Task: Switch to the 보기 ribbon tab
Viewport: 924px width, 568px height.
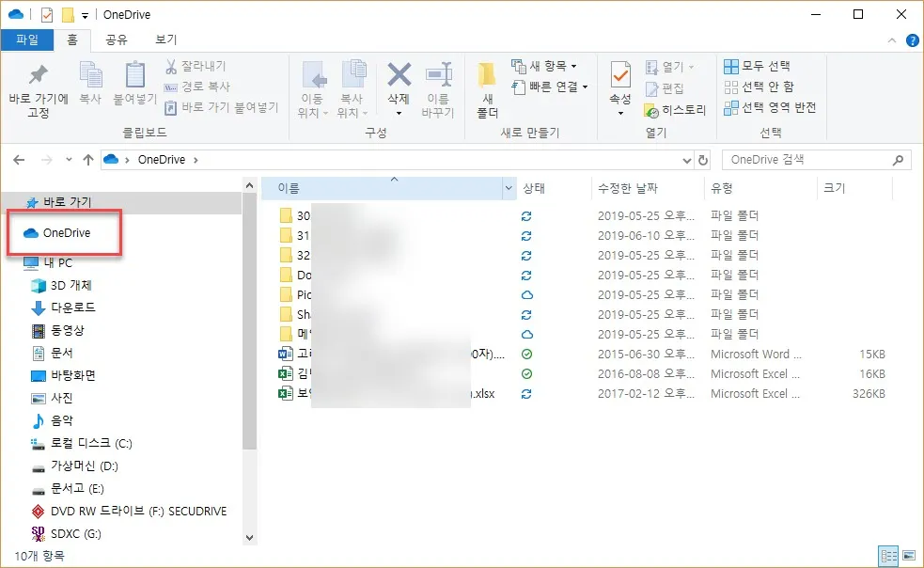Action: click(x=165, y=39)
